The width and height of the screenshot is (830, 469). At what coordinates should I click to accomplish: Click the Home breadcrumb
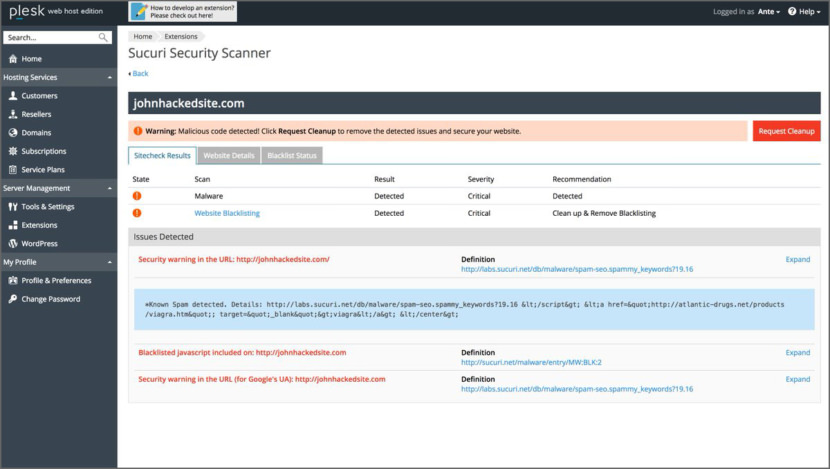142,37
